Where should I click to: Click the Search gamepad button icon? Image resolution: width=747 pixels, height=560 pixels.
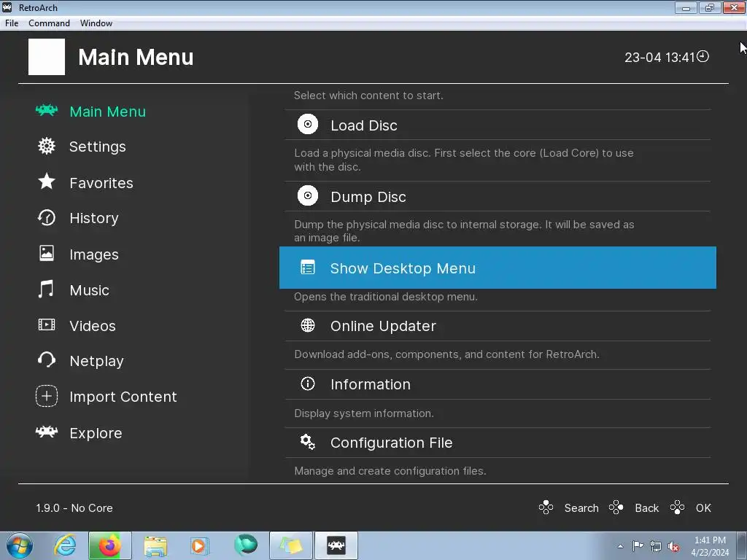pyautogui.click(x=546, y=507)
